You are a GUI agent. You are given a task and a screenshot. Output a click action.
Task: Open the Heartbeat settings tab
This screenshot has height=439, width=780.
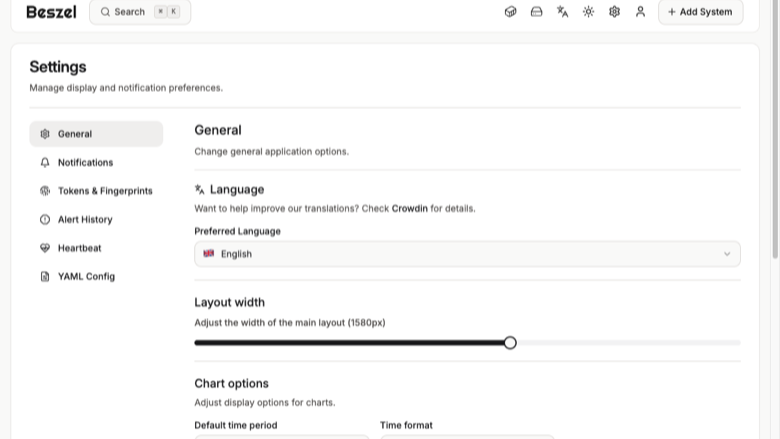96,248
